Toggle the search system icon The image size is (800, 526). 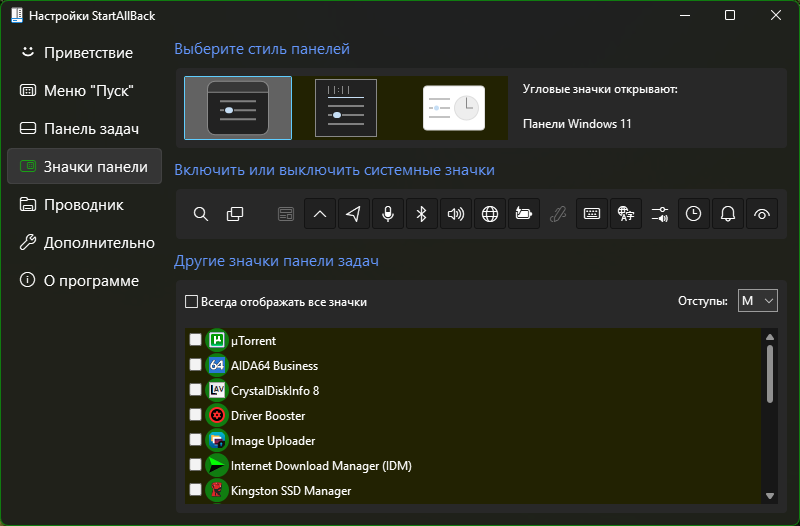coord(201,214)
